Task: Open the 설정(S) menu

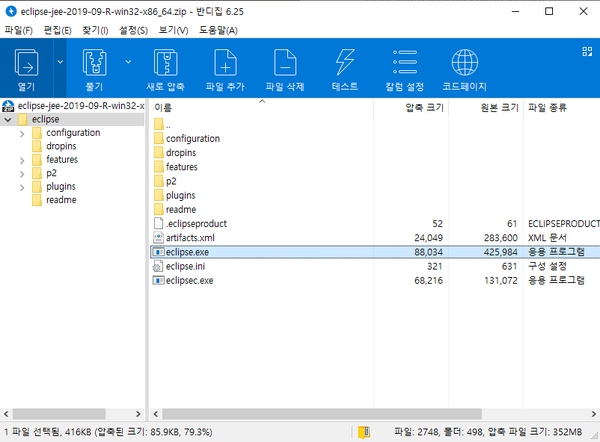Action: (134, 30)
